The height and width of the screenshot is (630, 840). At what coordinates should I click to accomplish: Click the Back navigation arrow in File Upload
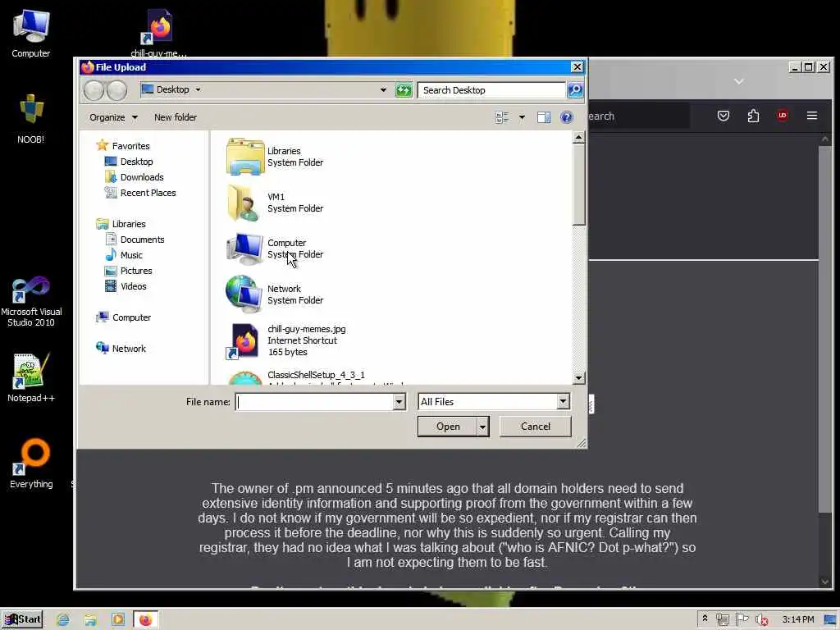pyautogui.click(x=94, y=90)
